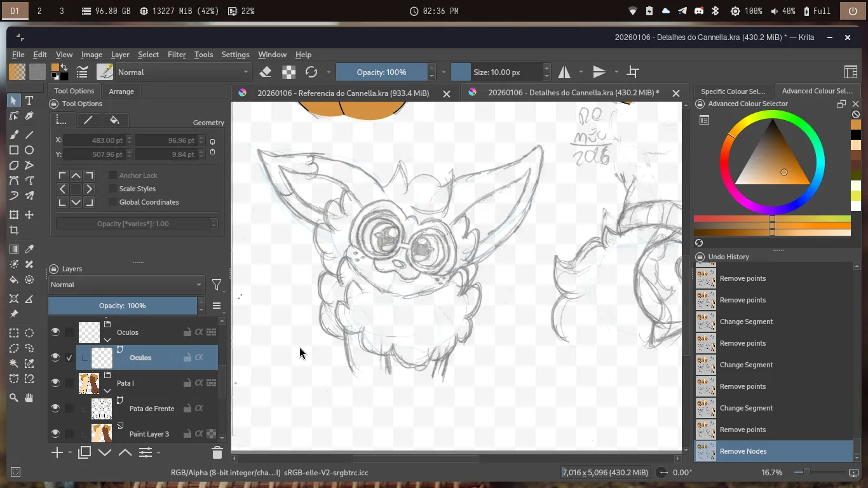The width and height of the screenshot is (868, 488).
Task: Hide the Pata I group layer
Action: click(x=55, y=383)
